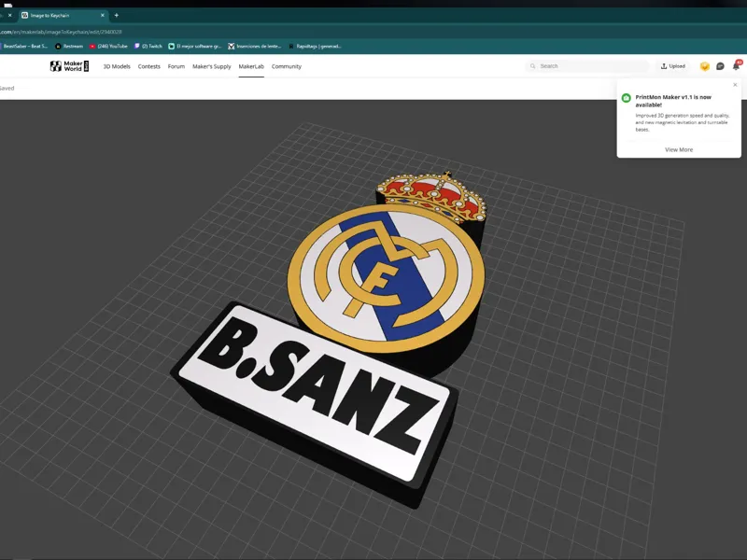747x560 pixels.
Task: Go to the Contests page
Action: click(149, 66)
